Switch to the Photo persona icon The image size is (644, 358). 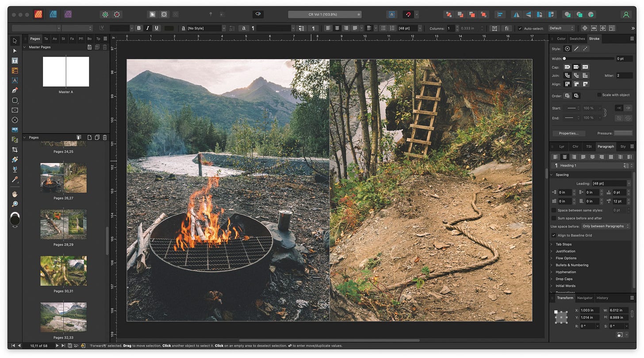pos(68,14)
